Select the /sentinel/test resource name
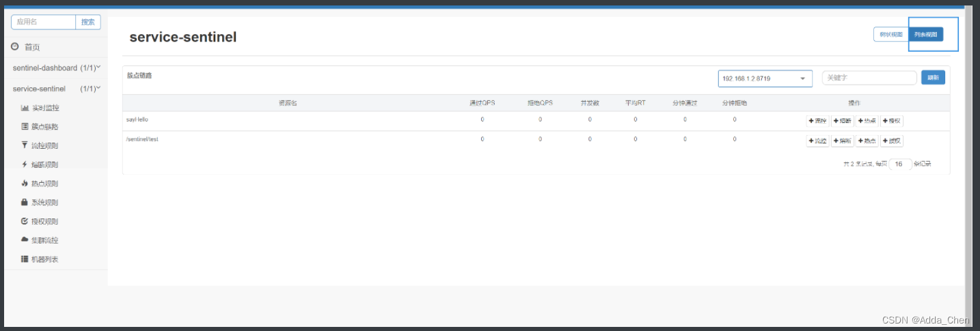Screen dimensions: 980x331 142,139
